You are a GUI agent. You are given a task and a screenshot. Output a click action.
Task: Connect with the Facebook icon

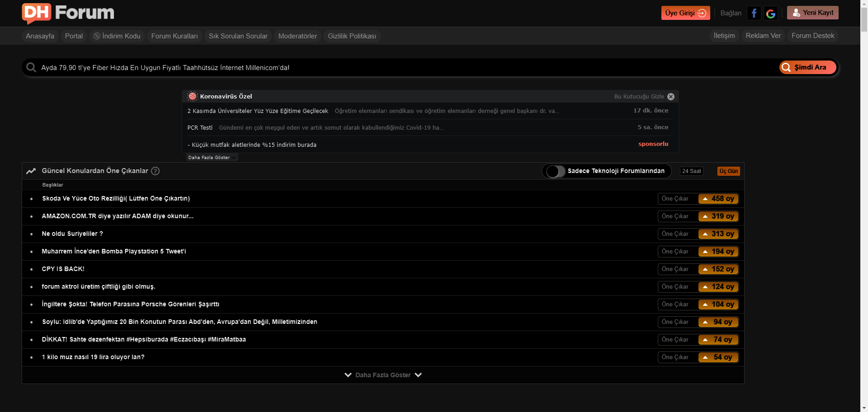[754, 13]
